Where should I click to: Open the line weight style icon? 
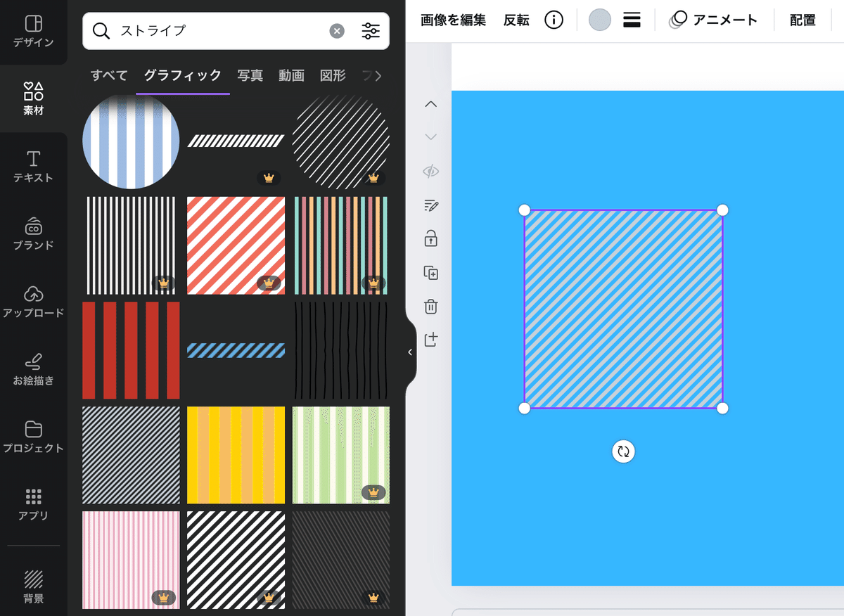(632, 20)
